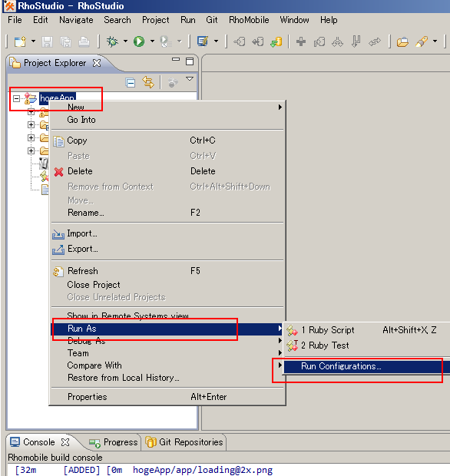The width and height of the screenshot is (450, 476).
Task: Choose Import... in the context menu
Action: click(x=167, y=233)
